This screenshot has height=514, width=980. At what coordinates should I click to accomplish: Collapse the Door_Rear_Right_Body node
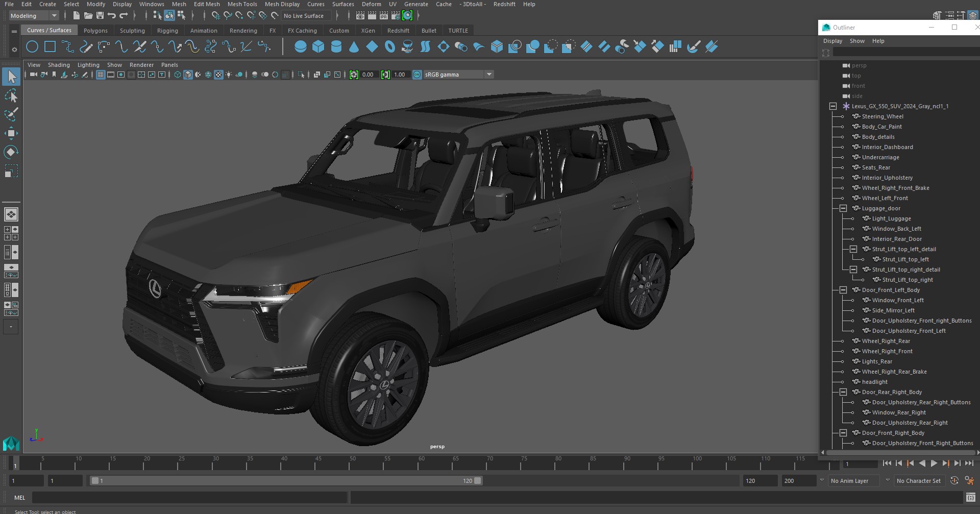tap(843, 392)
